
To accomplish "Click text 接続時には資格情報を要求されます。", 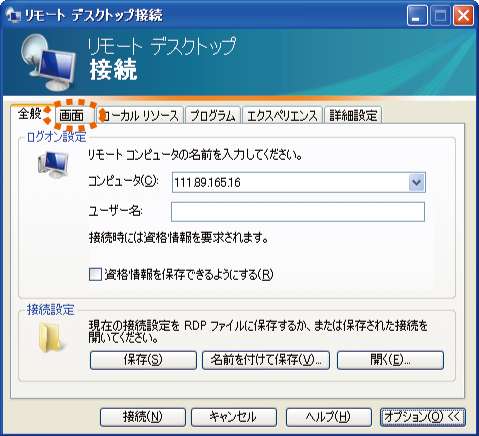I will [x=179, y=238].
